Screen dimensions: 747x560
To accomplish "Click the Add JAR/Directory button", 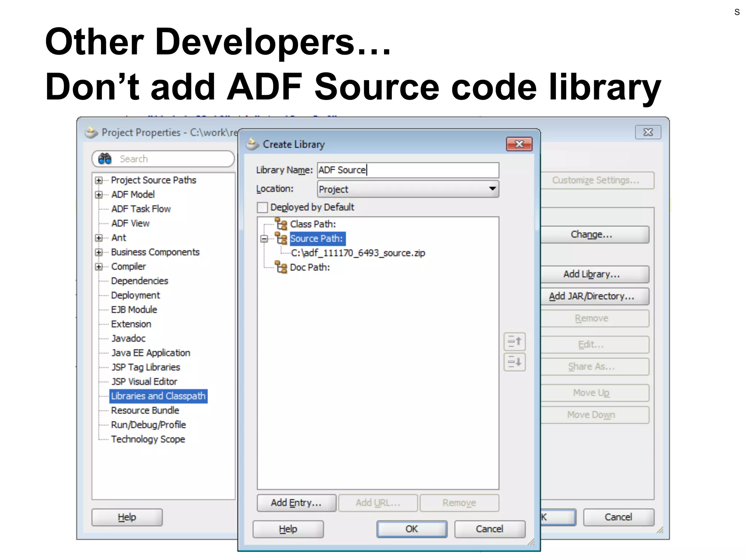I will (x=595, y=296).
